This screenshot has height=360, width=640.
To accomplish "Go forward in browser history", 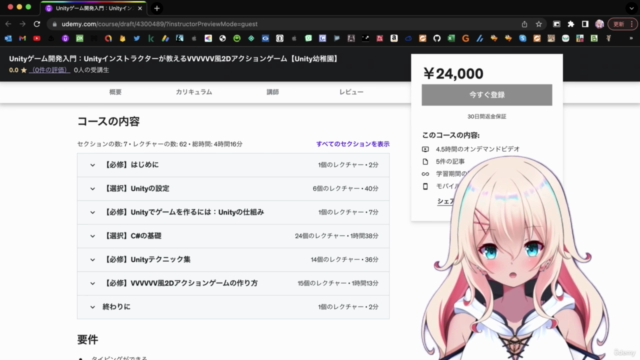I will [22, 24].
